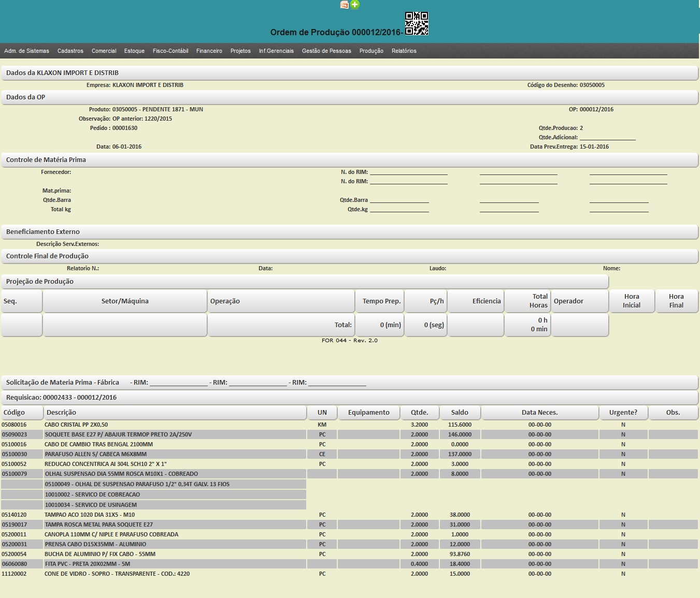Screen dimensions: 700x598
Task: Select the row CABO CRISTAL PP 2X0,50
Action: [350, 425]
